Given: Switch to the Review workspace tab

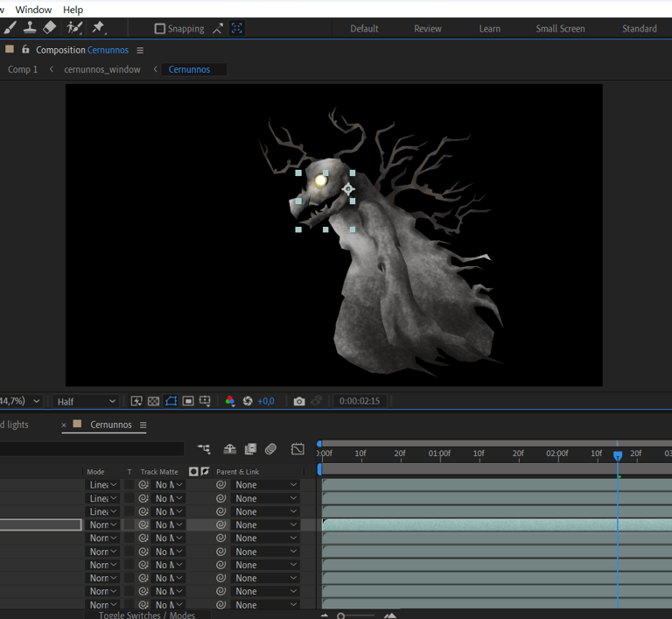Looking at the screenshot, I should coord(427,29).
